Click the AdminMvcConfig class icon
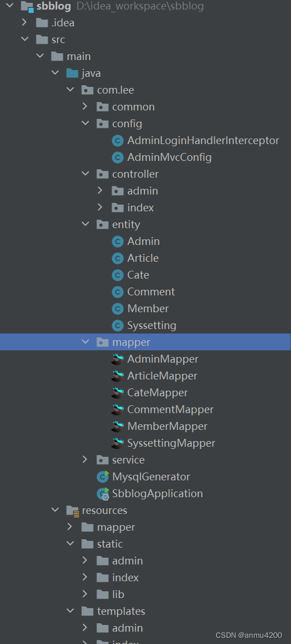Screen dimensions: 291x644 point(118,157)
